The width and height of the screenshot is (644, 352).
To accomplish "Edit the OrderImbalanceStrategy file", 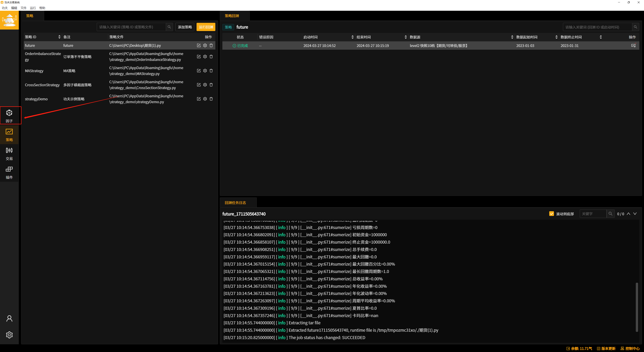I will [x=199, y=57].
